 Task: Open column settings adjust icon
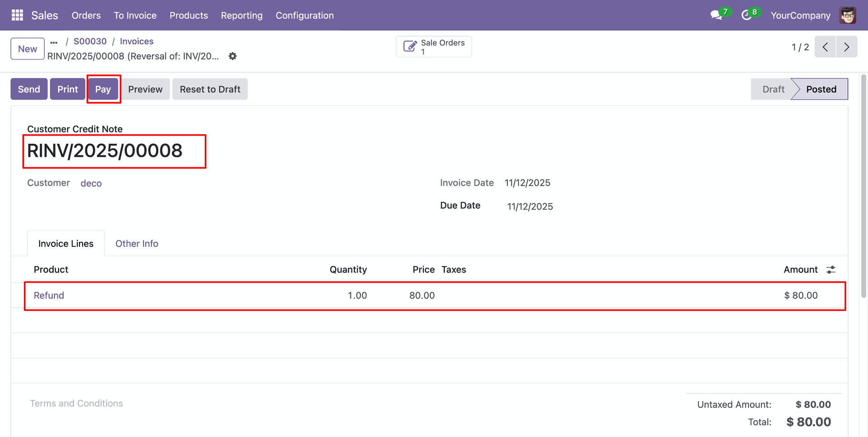click(831, 270)
